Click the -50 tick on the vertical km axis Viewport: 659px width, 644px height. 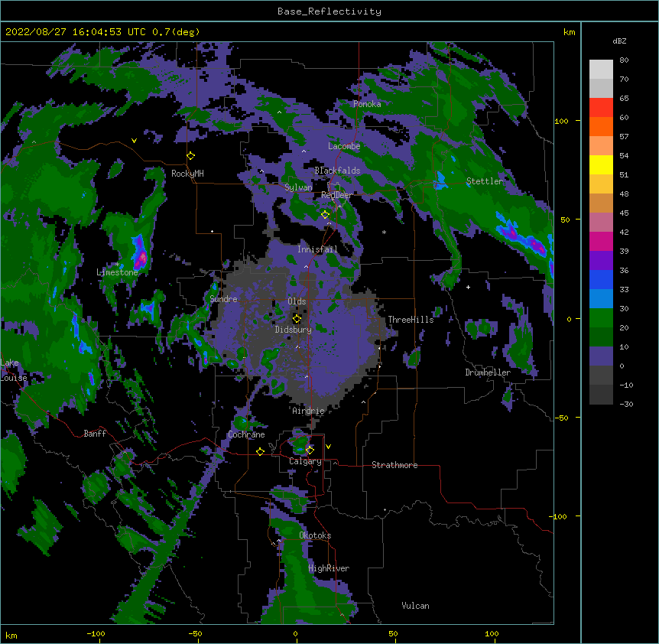[x=560, y=418]
